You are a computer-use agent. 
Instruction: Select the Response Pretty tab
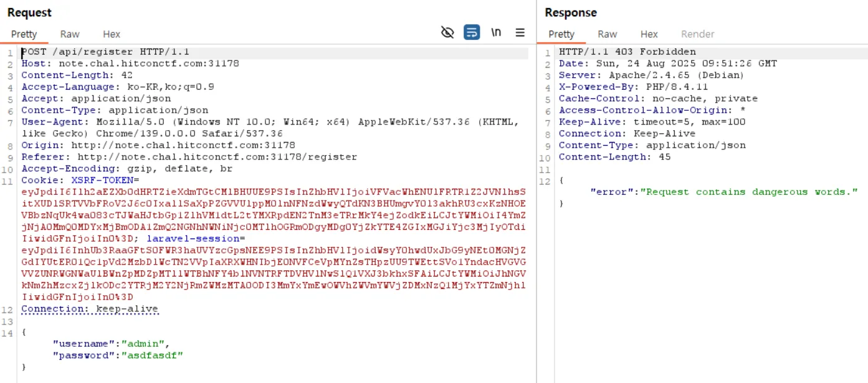point(561,34)
